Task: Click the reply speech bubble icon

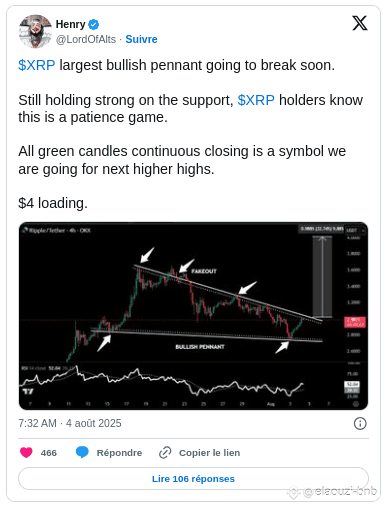Action: coord(82,452)
